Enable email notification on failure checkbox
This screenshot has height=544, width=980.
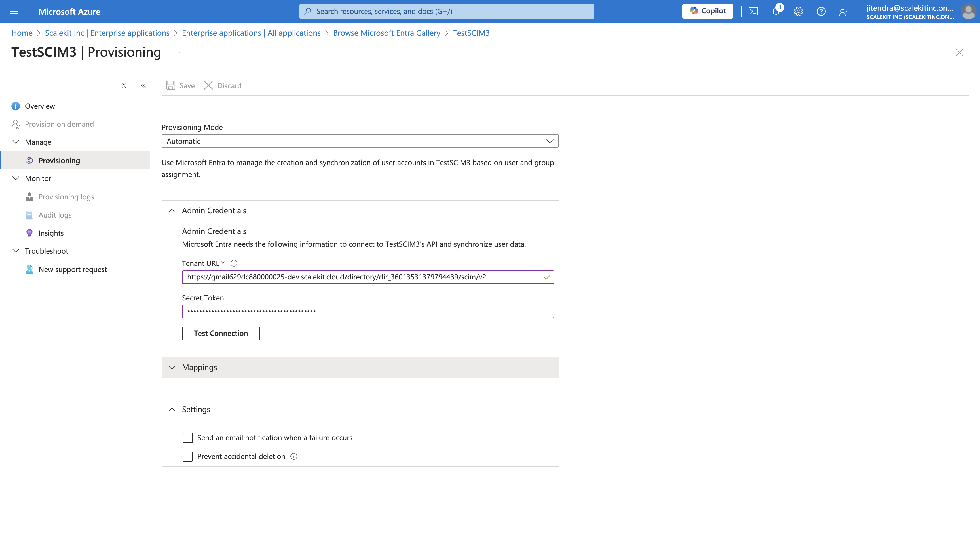187,438
